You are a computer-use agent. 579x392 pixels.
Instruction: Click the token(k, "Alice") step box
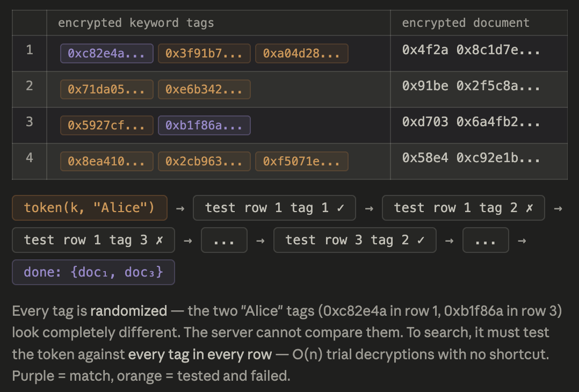click(x=90, y=208)
